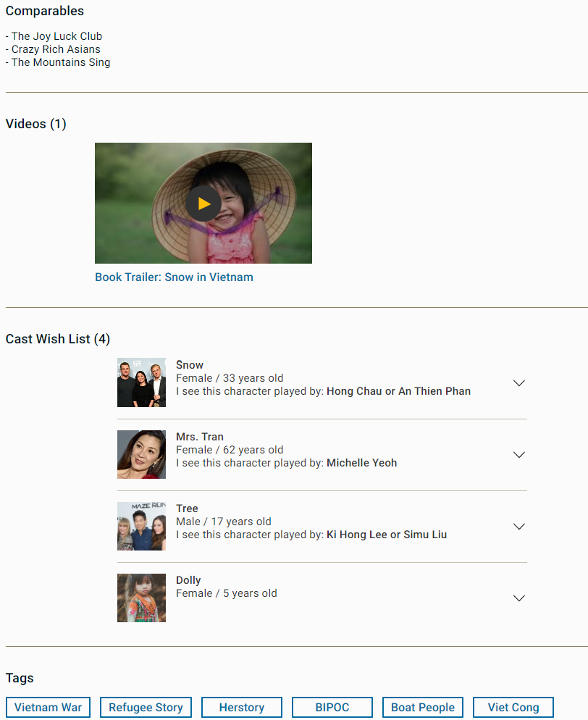The width and height of the screenshot is (588, 720).
Task: Select the Boat People tag
Action: point(423,707)
